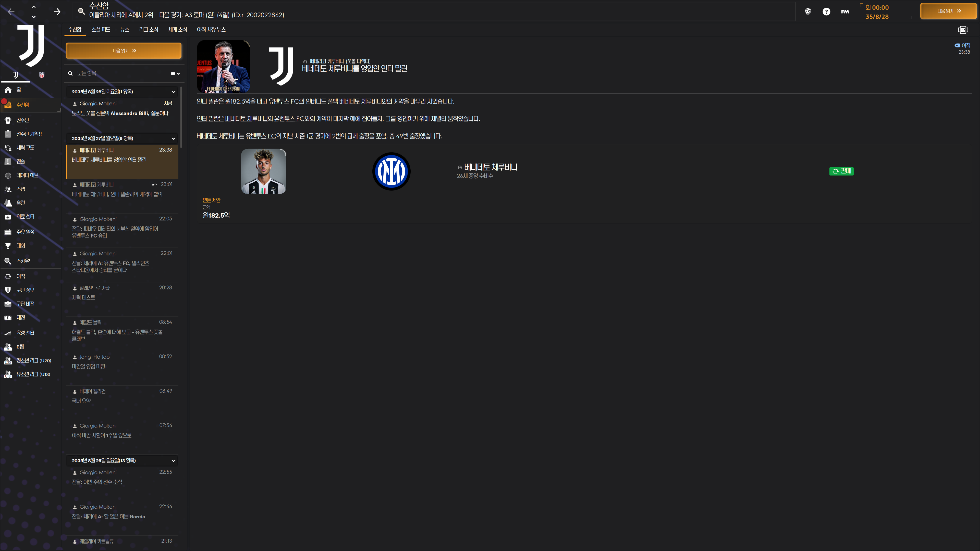Select the 뉴스 tab

pos(125,29)
